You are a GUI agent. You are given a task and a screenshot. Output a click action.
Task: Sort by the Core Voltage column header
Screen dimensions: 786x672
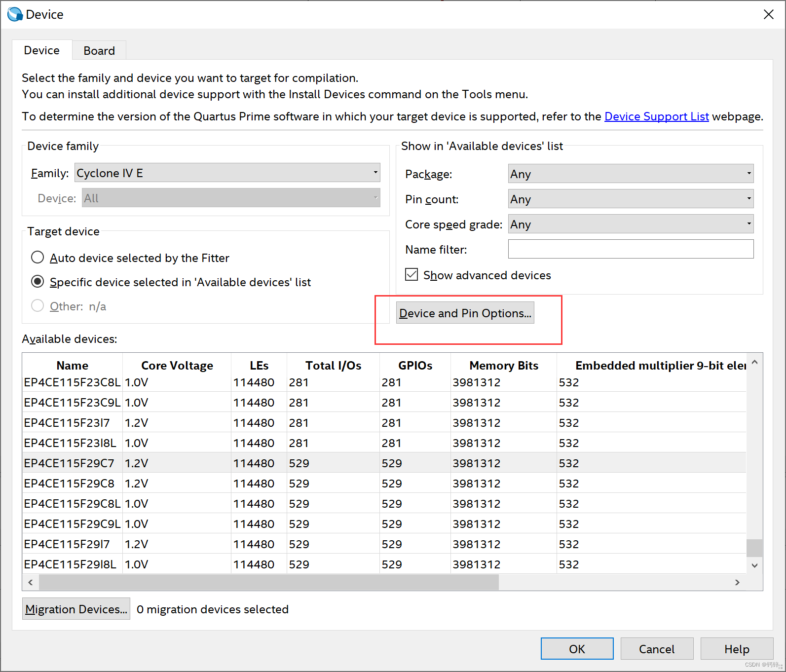click(177, 366)
